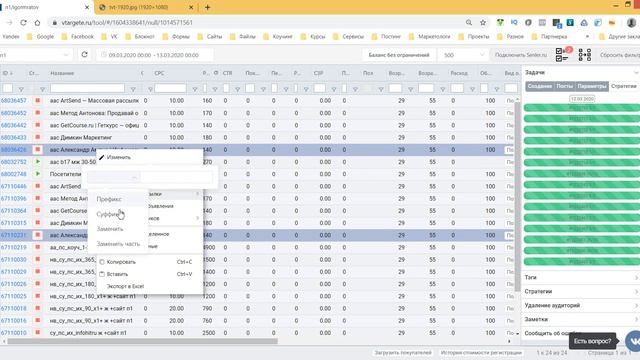
Task: Open the Facebook bookmarks folder
Action: pyautogui.click(x=78, y=36)
